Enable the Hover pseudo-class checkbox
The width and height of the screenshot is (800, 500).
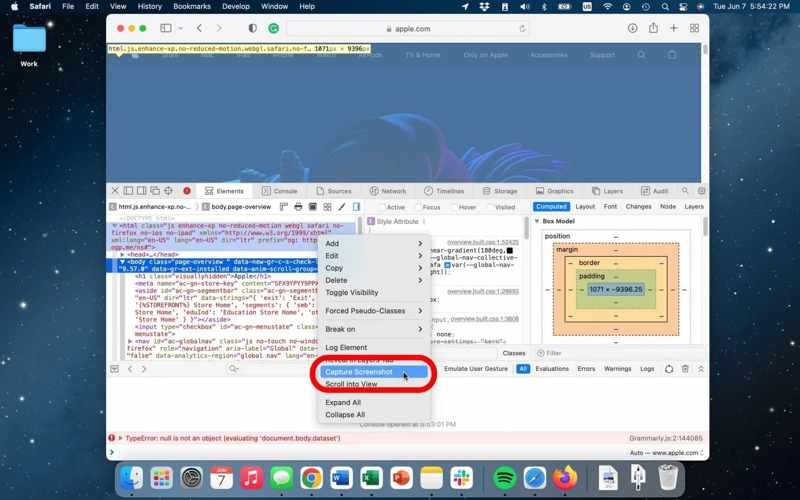coord(451,207)
